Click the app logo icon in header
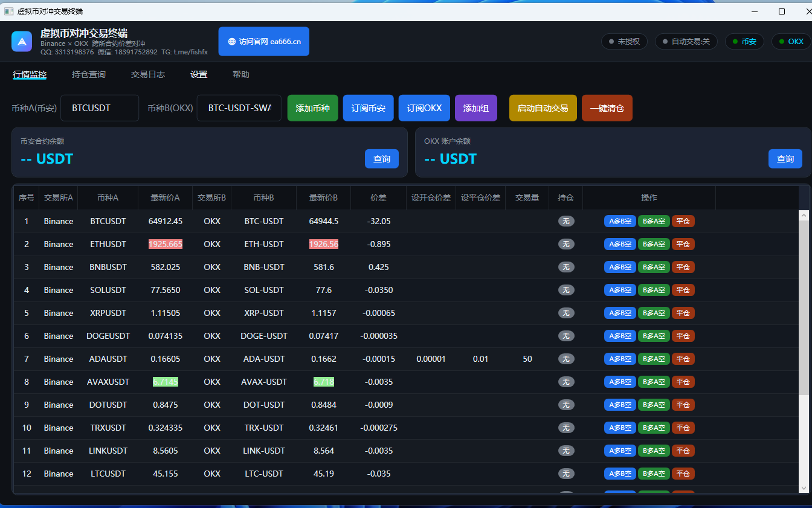The image size is (812, 508). click(x=22, y=42)
